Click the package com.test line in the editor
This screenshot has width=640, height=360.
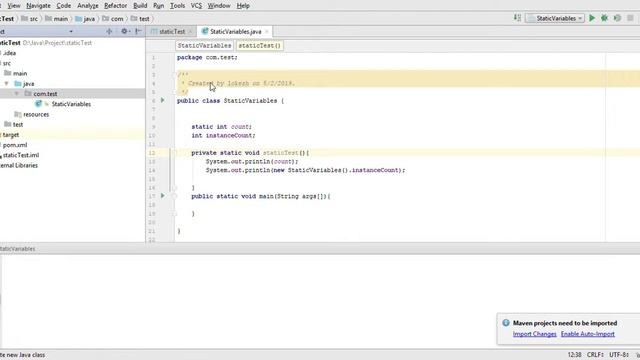tap(207, 58)
